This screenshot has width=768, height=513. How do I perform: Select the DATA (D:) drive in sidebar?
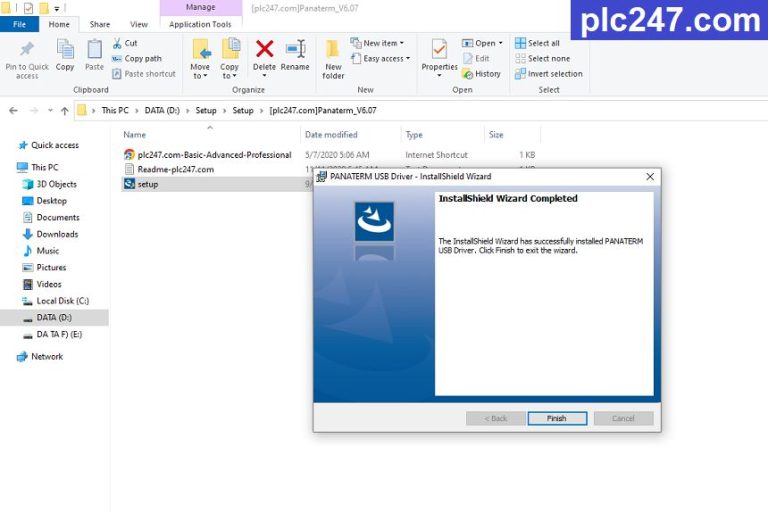tap(54, 317)
